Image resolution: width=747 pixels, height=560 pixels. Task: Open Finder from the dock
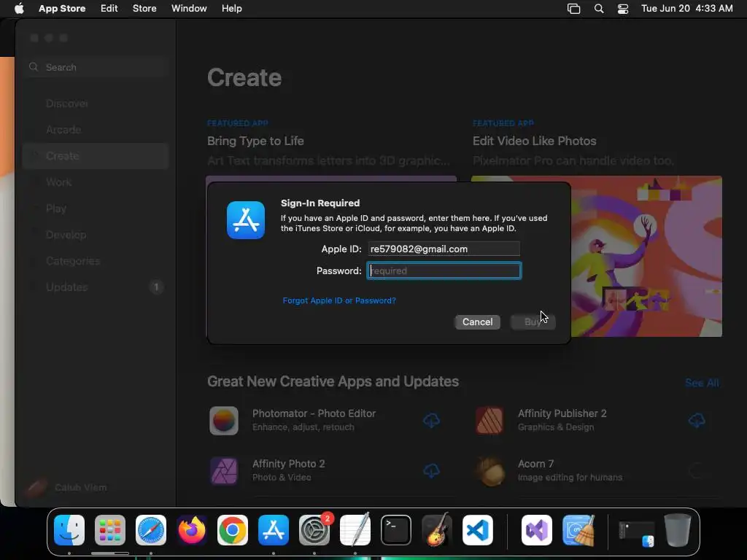click(x=69, y=530)
